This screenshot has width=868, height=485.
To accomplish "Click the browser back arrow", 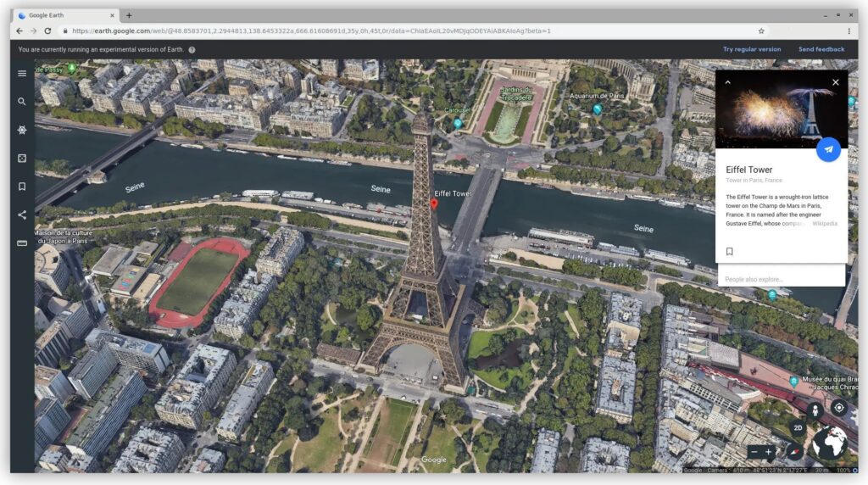I will 19,31.
